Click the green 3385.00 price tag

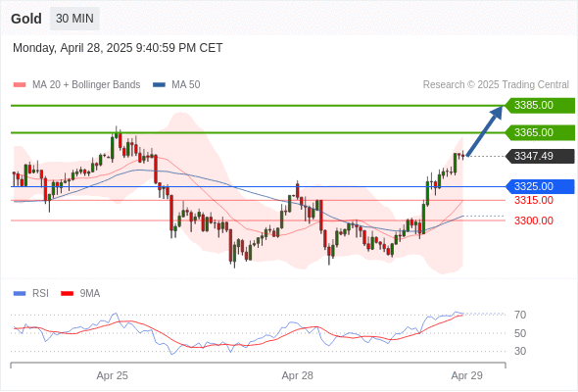pos(540,106)
